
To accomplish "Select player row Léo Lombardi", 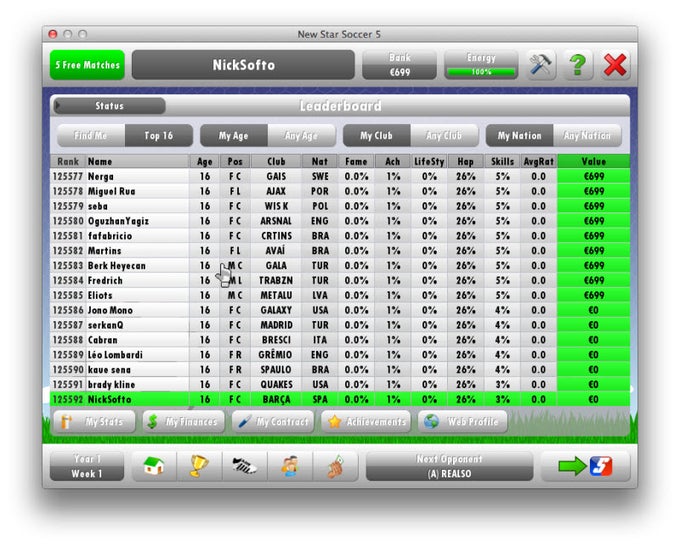I will (x=340, y=355).
